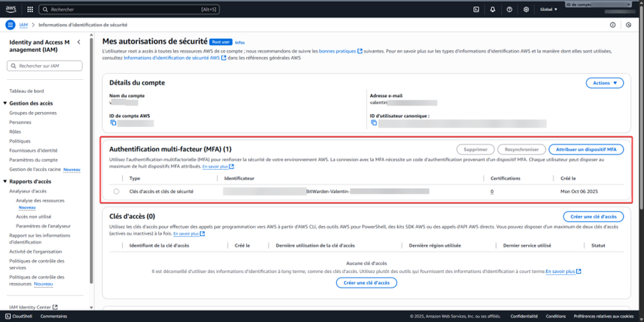Click the top-right Créer une clé d'accès button

click(593, 216)
